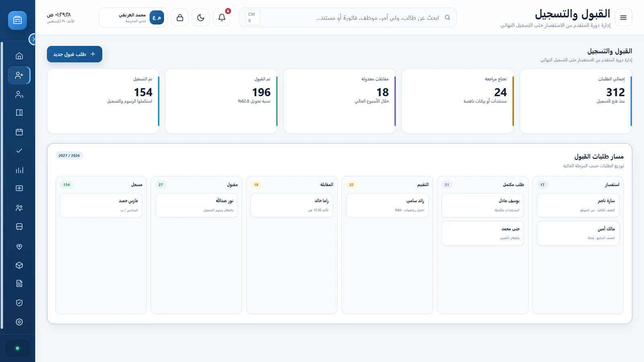Open the مالك أمين inquiry card
644x362 pixels.
coord(578,233)
